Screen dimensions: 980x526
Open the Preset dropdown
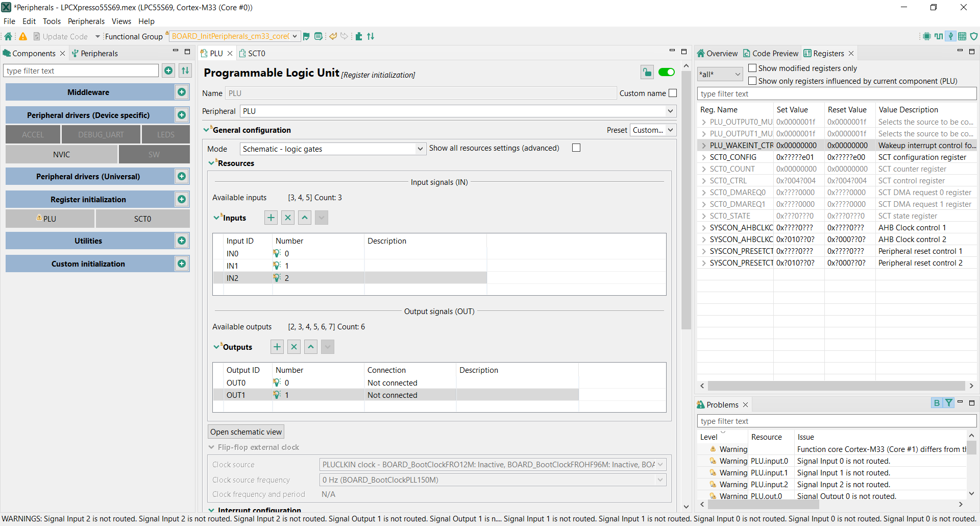[653, 130]
